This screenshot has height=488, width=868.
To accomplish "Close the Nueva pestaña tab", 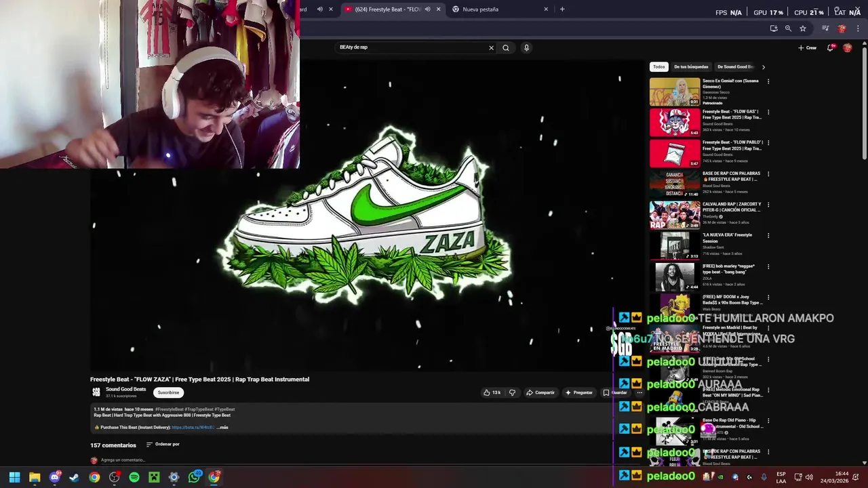I will (546, 9).
